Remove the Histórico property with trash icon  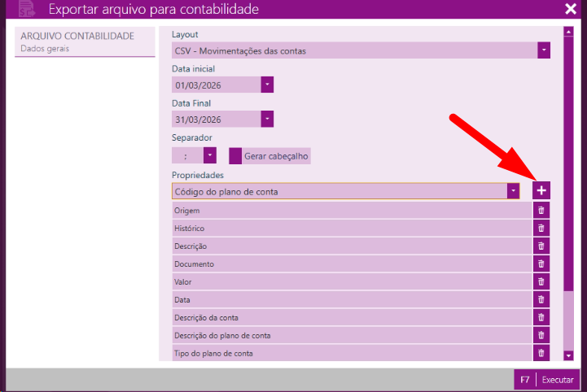(541, 229)
